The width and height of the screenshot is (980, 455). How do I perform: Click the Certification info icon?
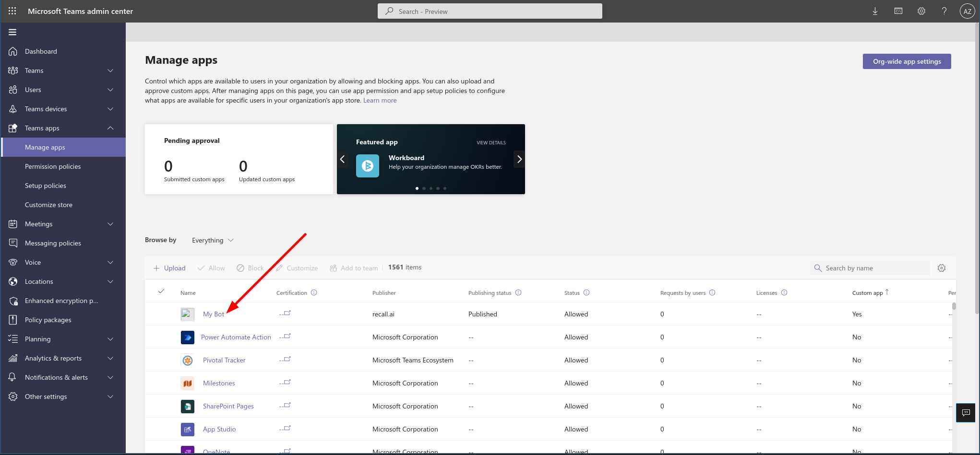coord(314,292)
